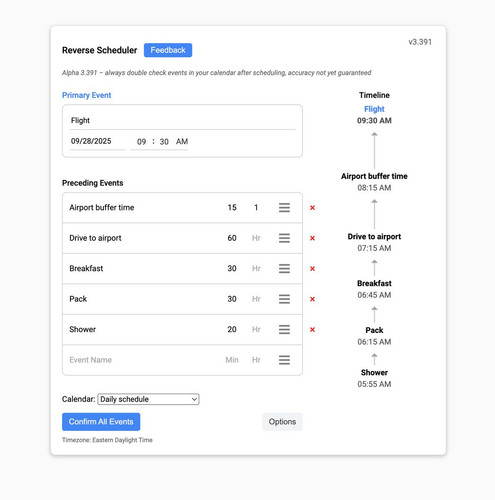495x500 pixels.
Task: Delete the Shower event row
Action: click(312, 329)
